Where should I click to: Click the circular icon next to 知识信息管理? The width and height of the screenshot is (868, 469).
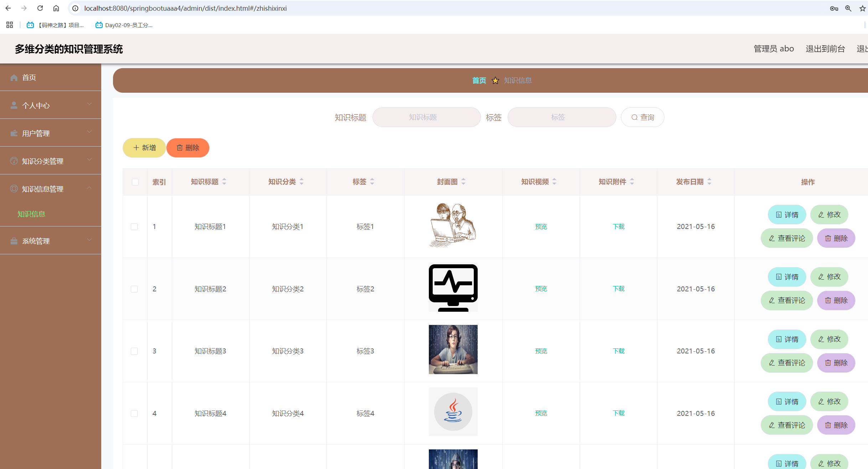tap(14, 189)
